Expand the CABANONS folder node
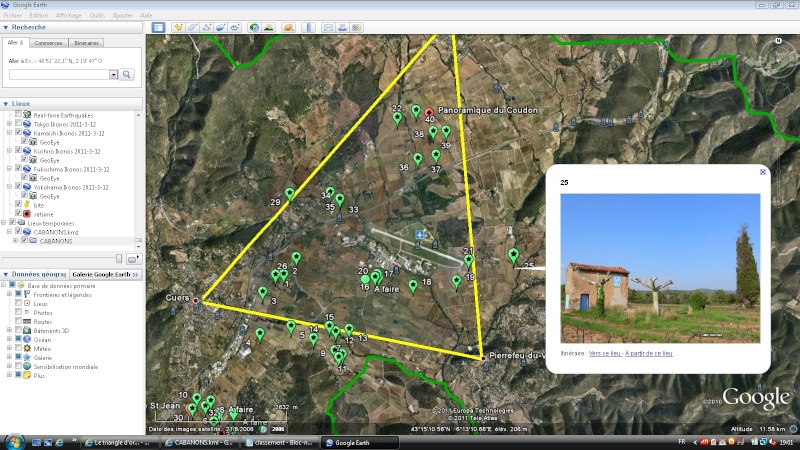 pyautogui.click(x=15, y=241)
